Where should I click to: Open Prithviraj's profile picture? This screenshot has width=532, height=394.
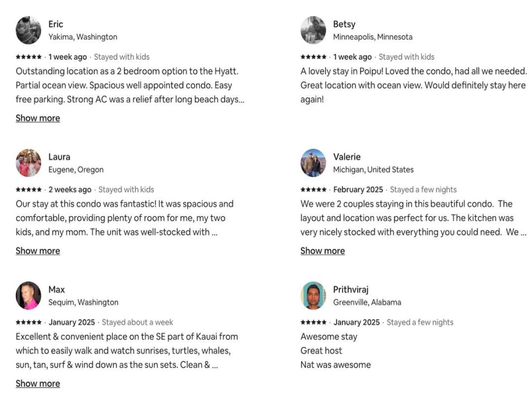point(313,295)
